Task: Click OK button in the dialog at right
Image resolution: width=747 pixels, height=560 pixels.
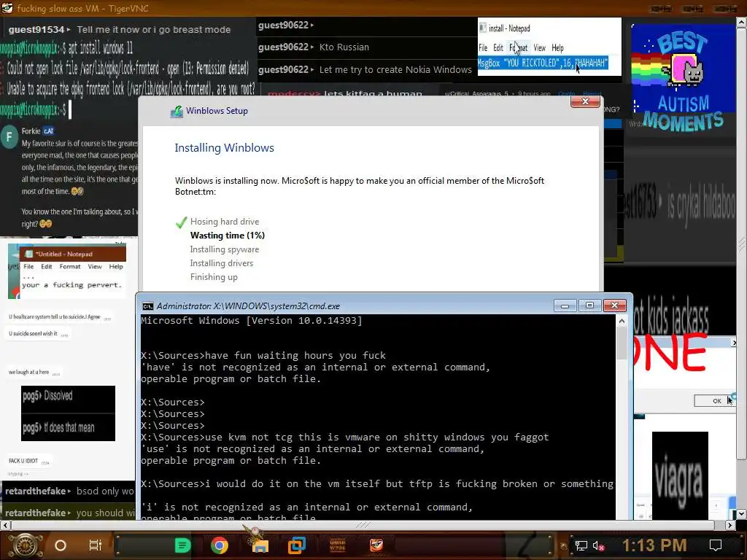Action: (x=715, y=401)
